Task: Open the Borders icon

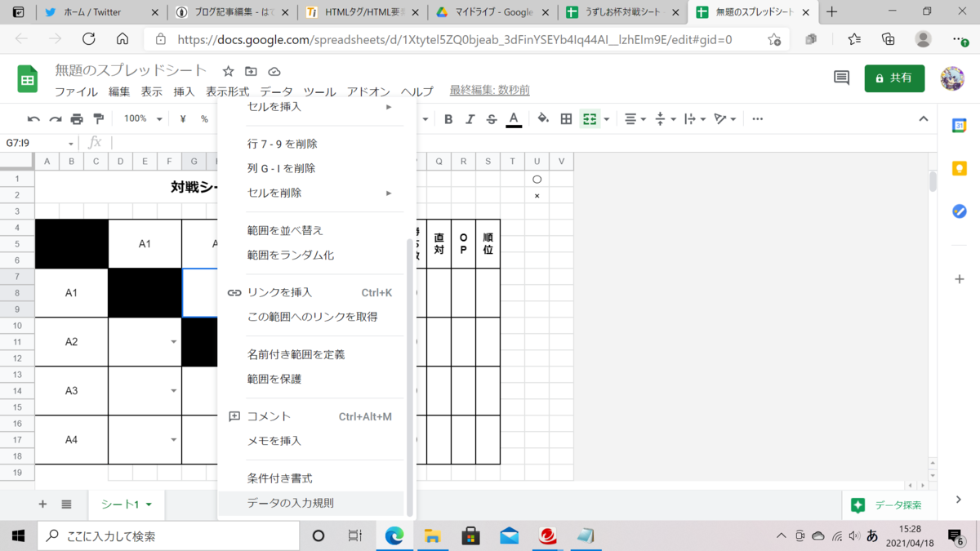Action: 564,118
